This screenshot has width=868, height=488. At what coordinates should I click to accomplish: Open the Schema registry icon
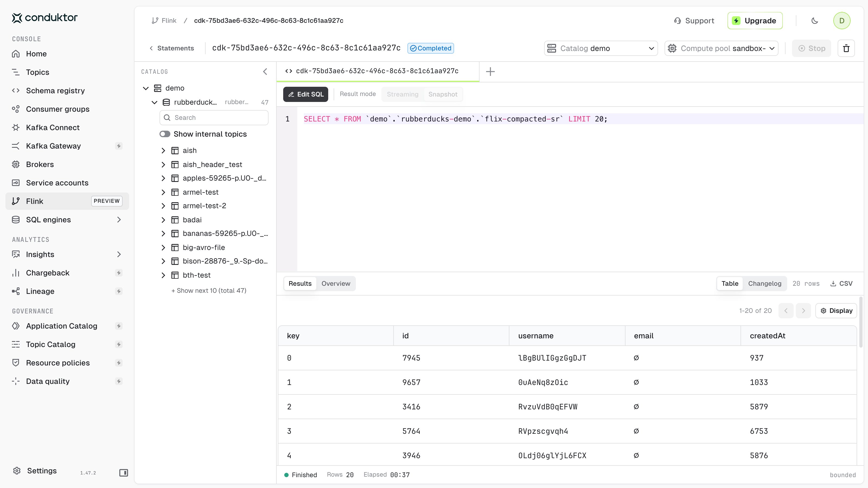[x=16, y=91]
